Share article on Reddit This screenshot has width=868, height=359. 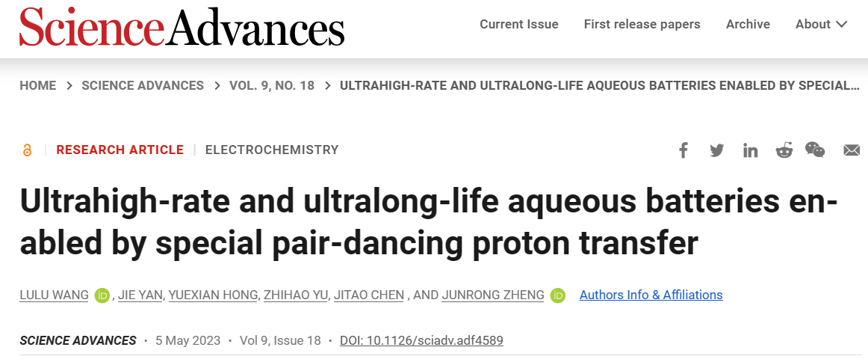coord(784,150)
